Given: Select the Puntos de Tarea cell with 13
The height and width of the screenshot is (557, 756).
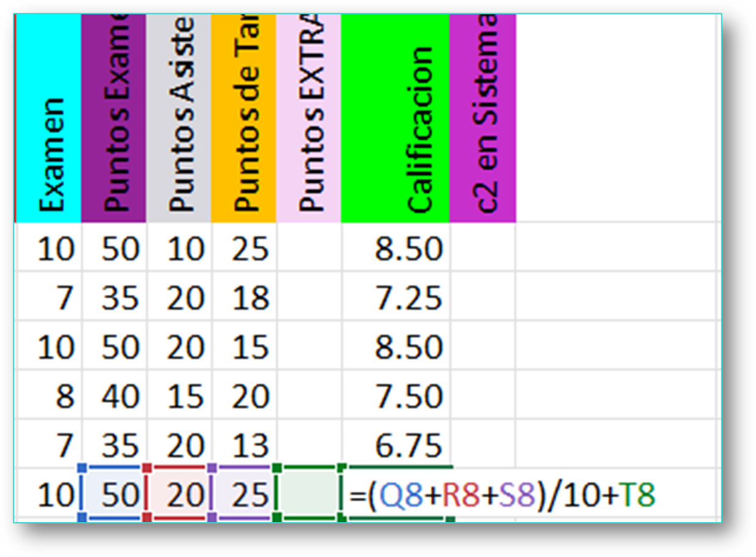Looking at the screenshot, I should [x=245, y=445].
